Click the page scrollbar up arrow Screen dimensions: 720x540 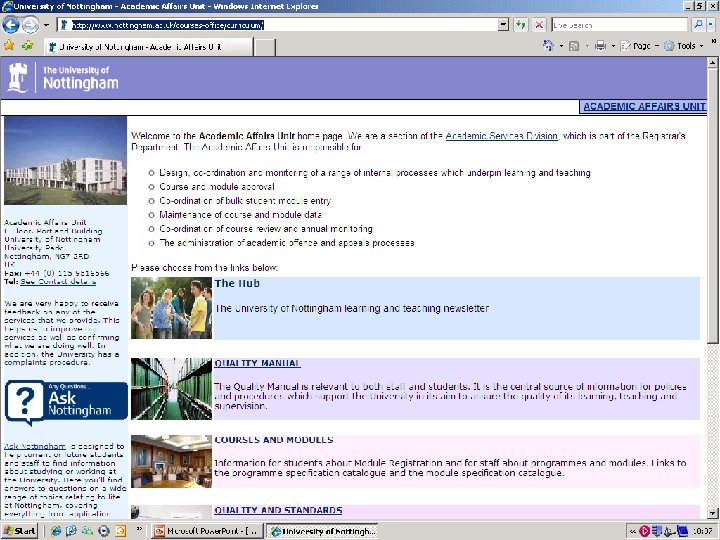[x=712, y=63]
